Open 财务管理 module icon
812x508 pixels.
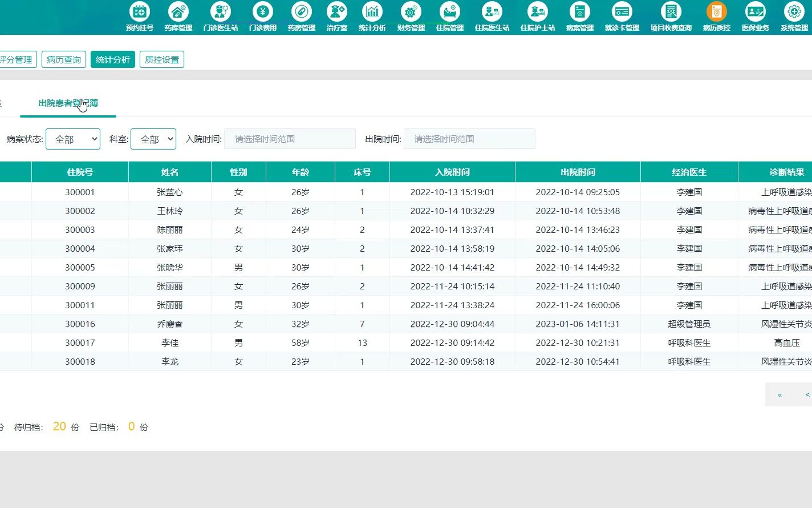(x=411, y=11)
